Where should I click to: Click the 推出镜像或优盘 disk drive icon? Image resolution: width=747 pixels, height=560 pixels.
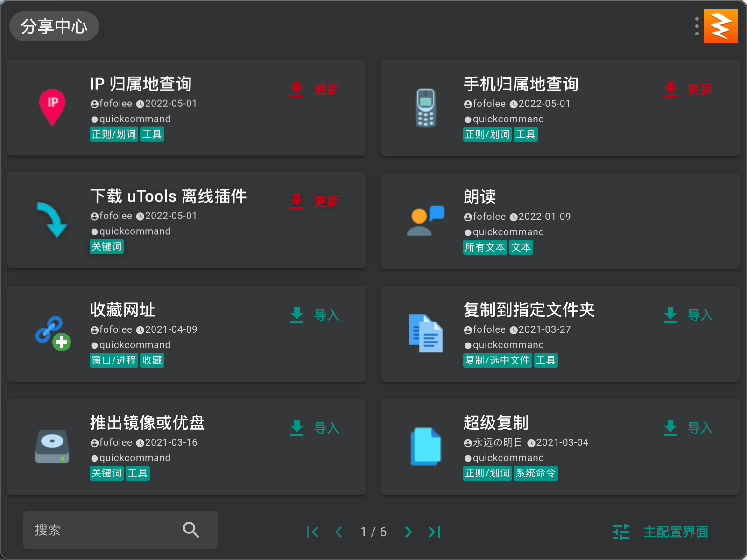point(52,447)
